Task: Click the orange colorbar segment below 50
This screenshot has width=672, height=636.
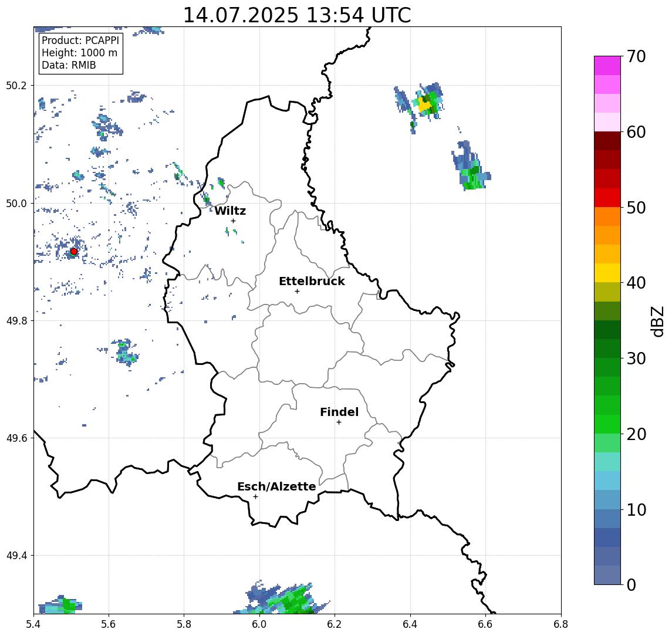Action: click(607, 217)
